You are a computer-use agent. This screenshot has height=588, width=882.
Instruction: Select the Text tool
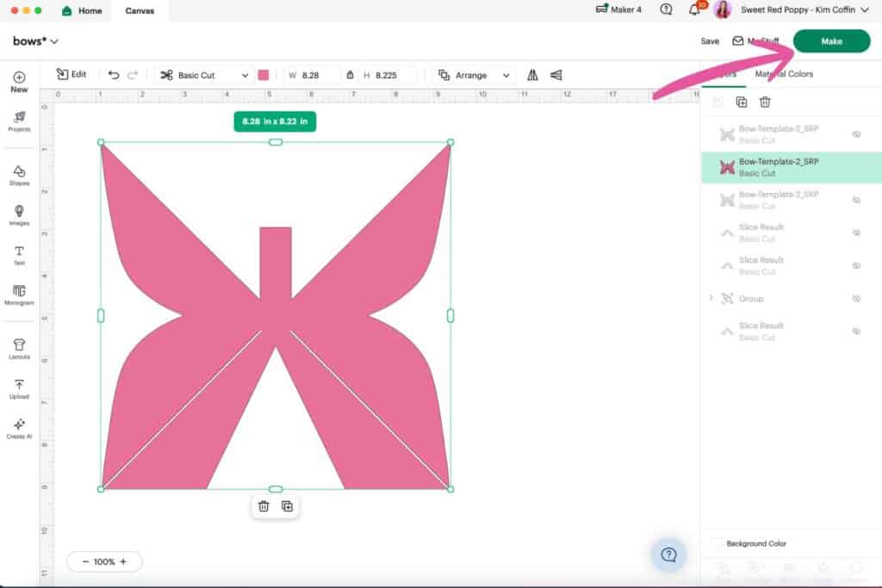[19, 254]
